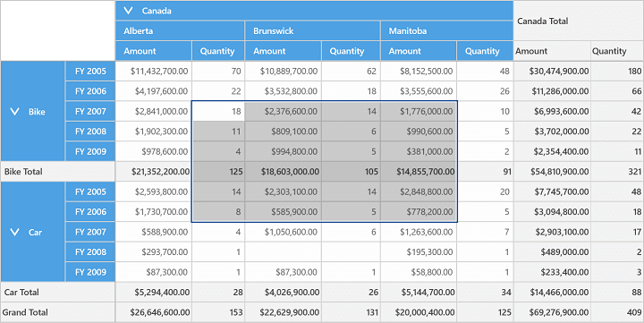The width and height of the screenshot is (644, 323).
Task: Click cell $2,303,100.00
Action: [x=284, y=191]
